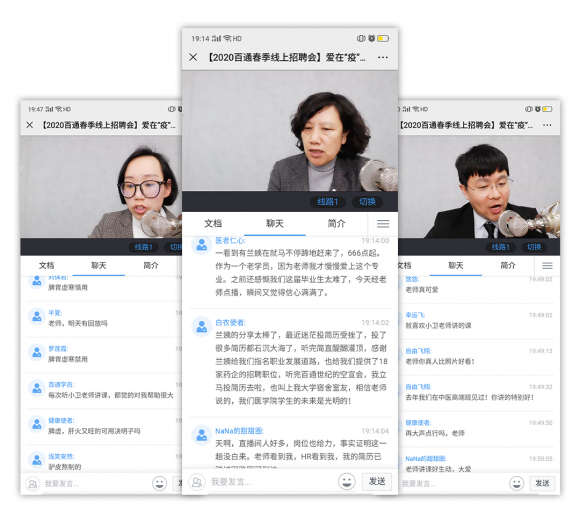Screen dimensions: 580x520
Task: Open the hamburger list menu in center phone
Action: click(x=383, y=224)
